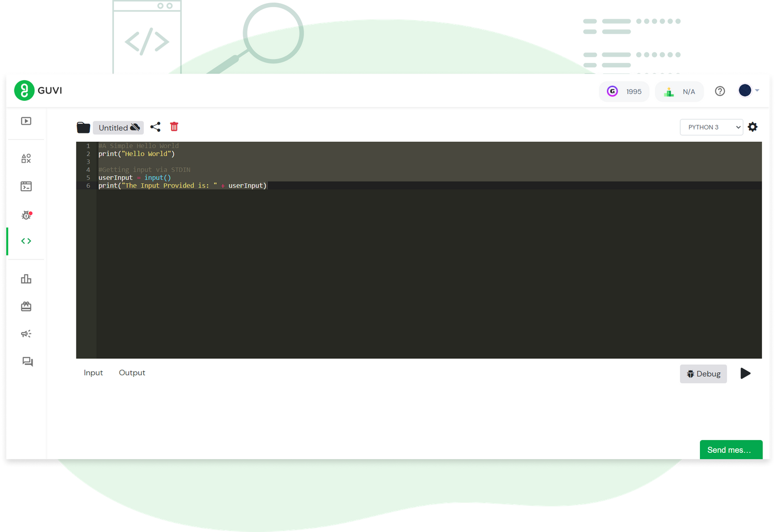Open editor settings with the gear icon
This screenshot has height=532, width=776.
tap(753, 127)
